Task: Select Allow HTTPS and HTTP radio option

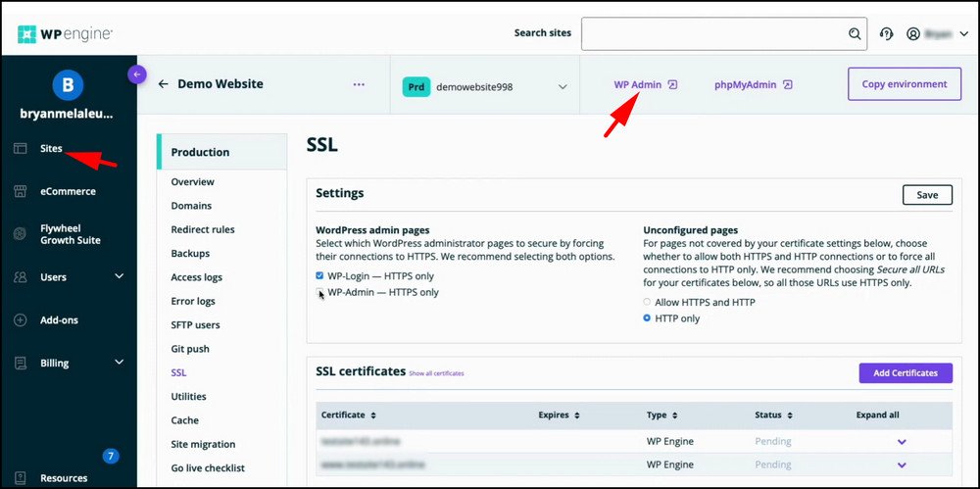Action: pyautogui.click(x=647, y=303)
